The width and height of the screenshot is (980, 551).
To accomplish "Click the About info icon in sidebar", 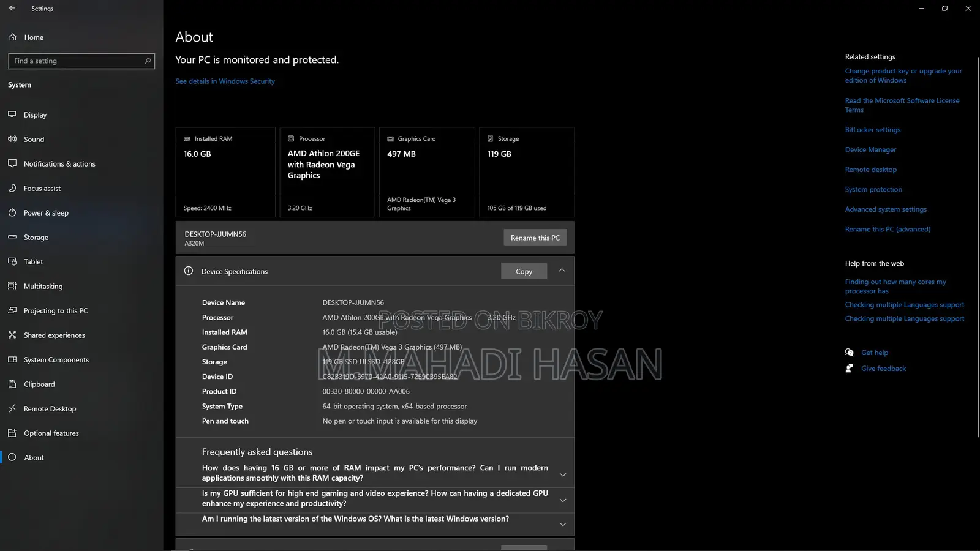I will pos(12,457).
